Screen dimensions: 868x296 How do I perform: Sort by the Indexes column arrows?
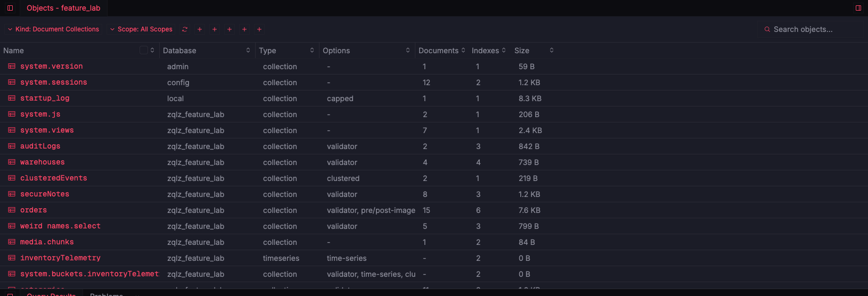pyautogui.click(x=504, y=50)
